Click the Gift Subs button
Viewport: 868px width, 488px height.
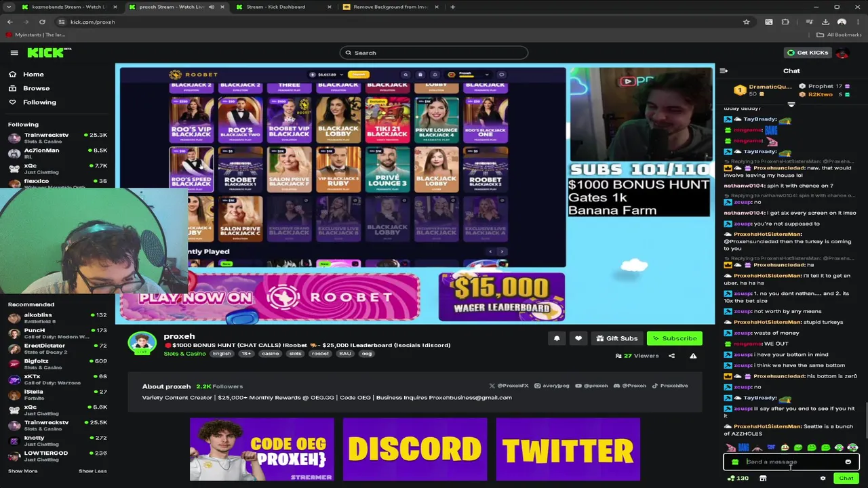click(x=616, y=338)
